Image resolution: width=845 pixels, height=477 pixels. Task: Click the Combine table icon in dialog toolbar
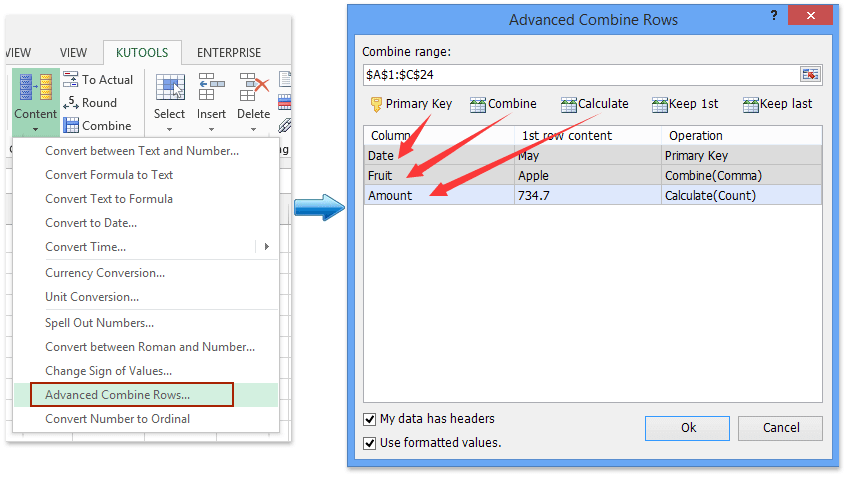click(477, 105)
